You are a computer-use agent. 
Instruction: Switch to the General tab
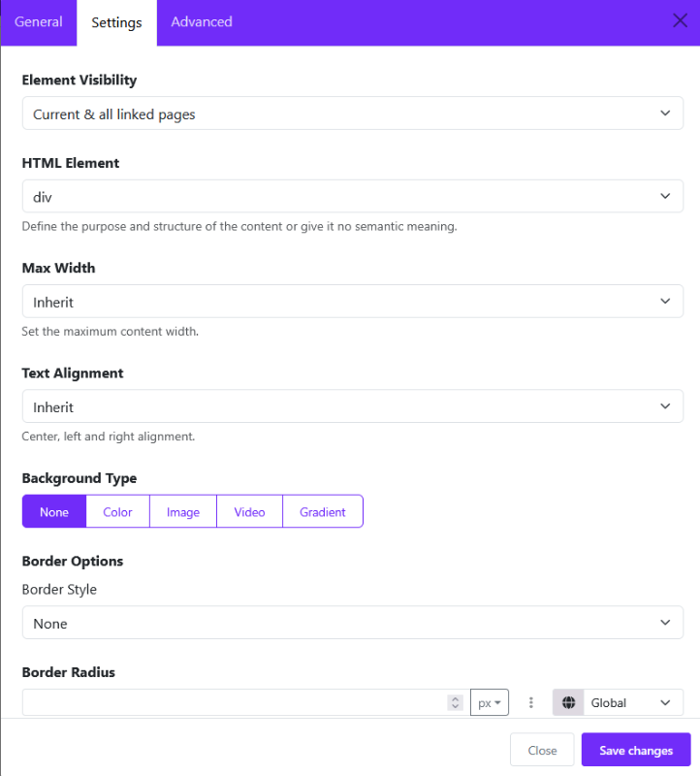coord(39,22)
